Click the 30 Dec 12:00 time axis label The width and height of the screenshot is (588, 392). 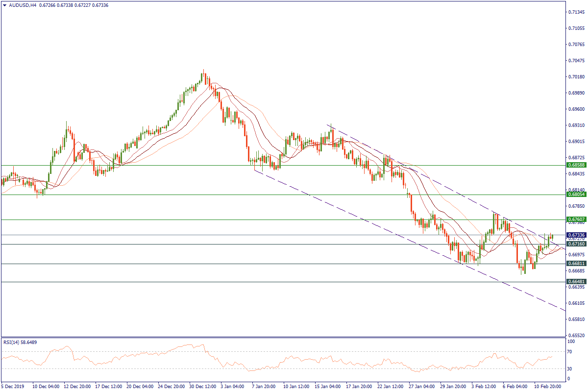pyautogui.click(x=202, y=387)
